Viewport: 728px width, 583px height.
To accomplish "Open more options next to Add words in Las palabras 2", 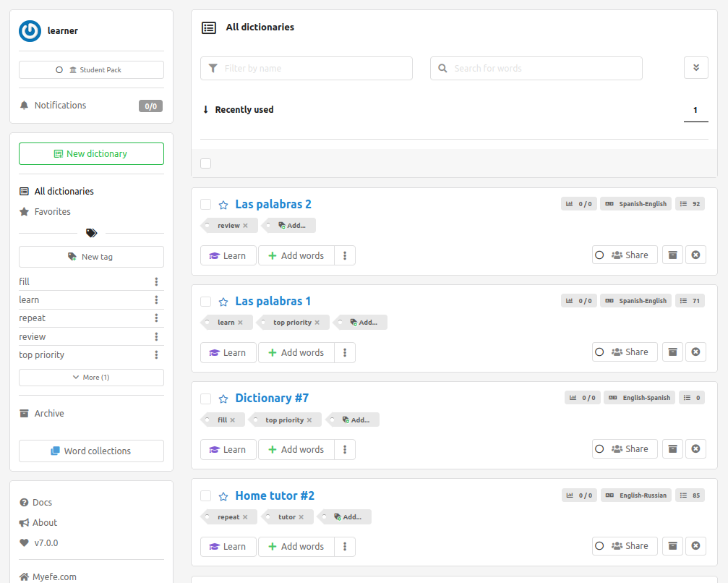I will [345, 255].
